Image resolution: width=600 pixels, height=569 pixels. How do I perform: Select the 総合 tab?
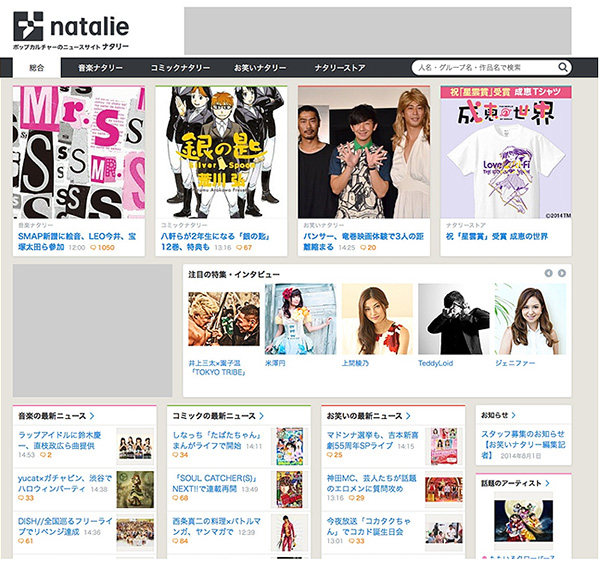[37, 68]
